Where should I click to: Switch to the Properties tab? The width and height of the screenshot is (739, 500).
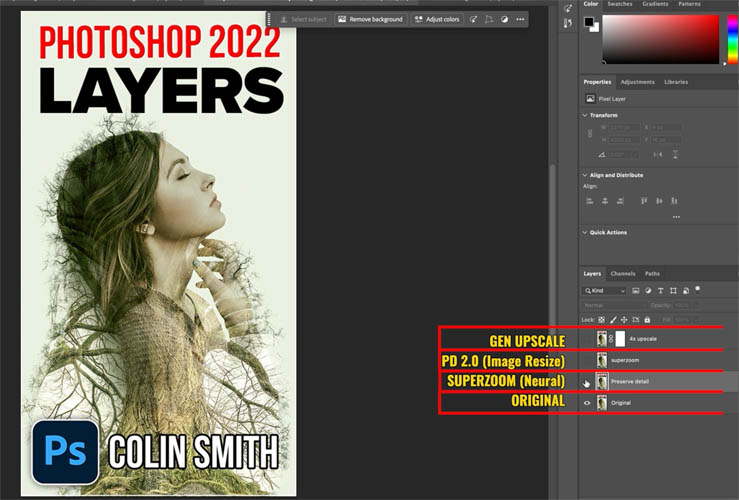click(597, 82)
